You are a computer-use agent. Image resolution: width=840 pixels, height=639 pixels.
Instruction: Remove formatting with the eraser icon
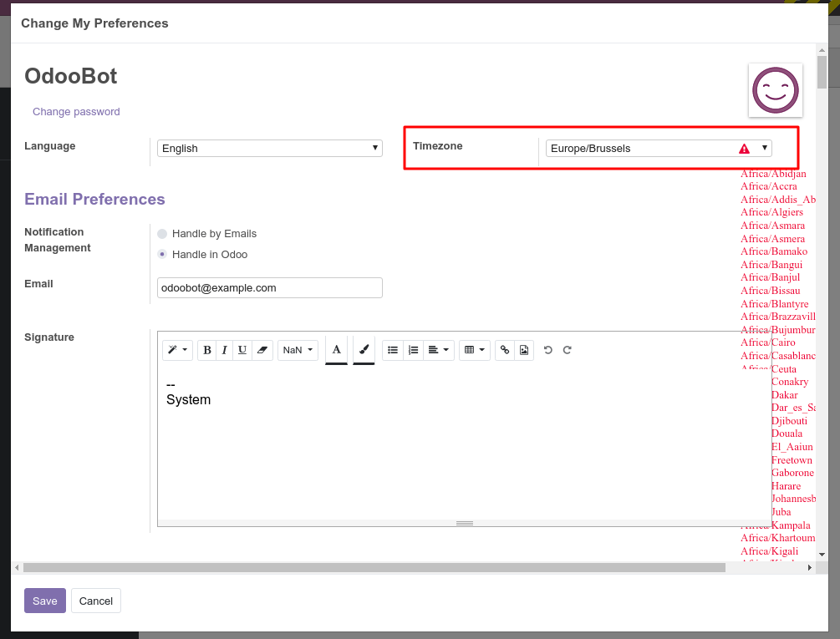pos(262,350)
